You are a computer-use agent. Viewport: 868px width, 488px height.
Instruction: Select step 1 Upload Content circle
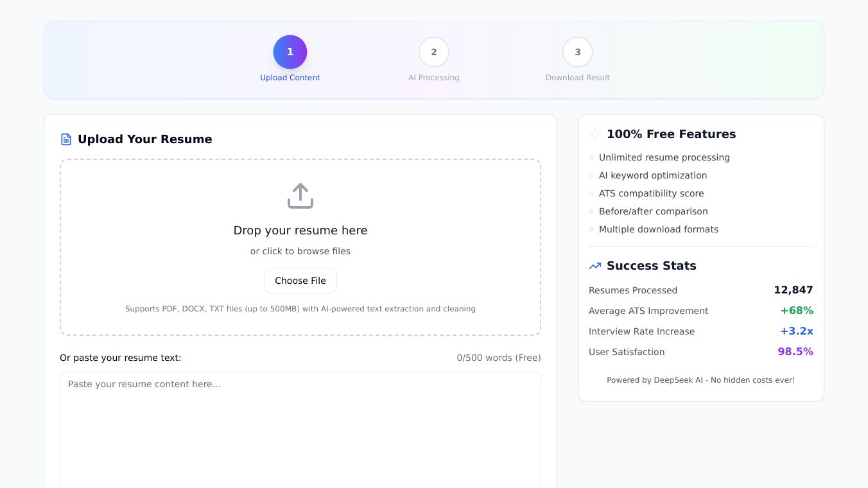pyautogui.click(x=290, y=52)
